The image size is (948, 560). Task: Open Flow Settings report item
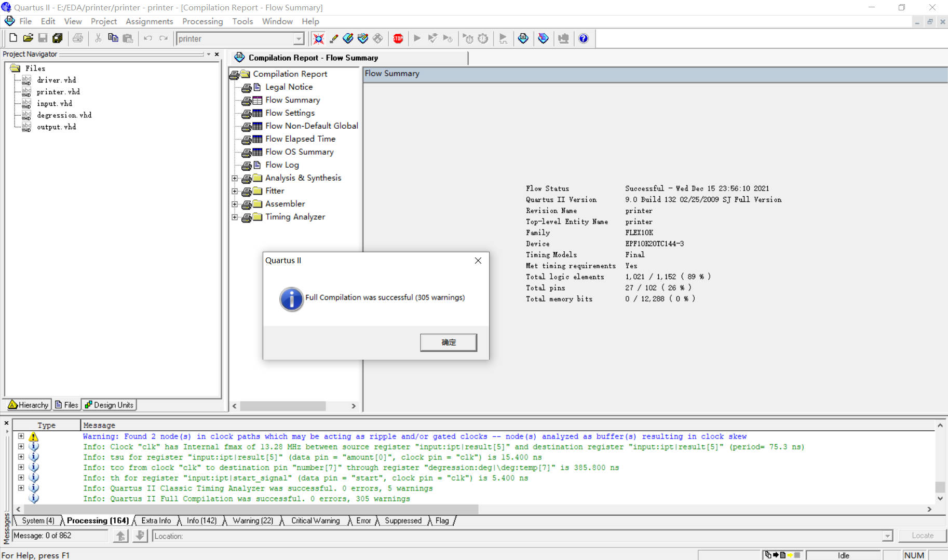290,113
